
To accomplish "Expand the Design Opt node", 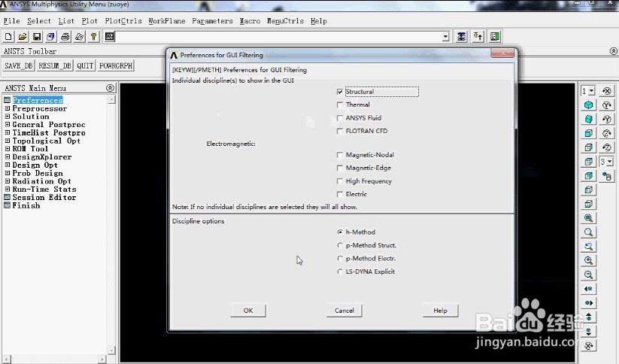I will [x=7, y=165].
